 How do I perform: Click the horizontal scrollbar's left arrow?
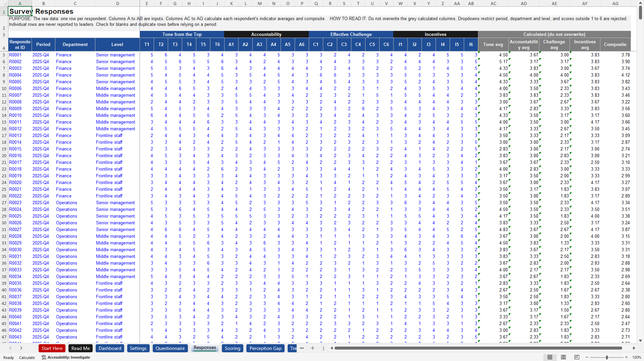332,348
